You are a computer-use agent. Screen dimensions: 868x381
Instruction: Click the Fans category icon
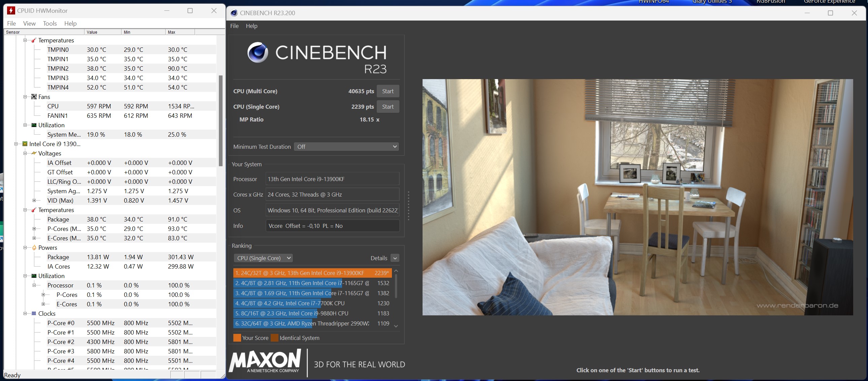pyautogui.click(x=34, y=97)
